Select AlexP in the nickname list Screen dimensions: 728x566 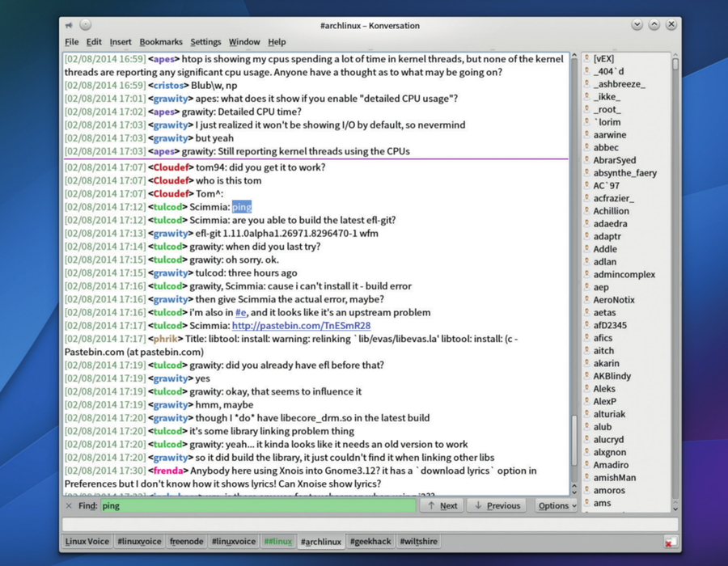[605, 401]
